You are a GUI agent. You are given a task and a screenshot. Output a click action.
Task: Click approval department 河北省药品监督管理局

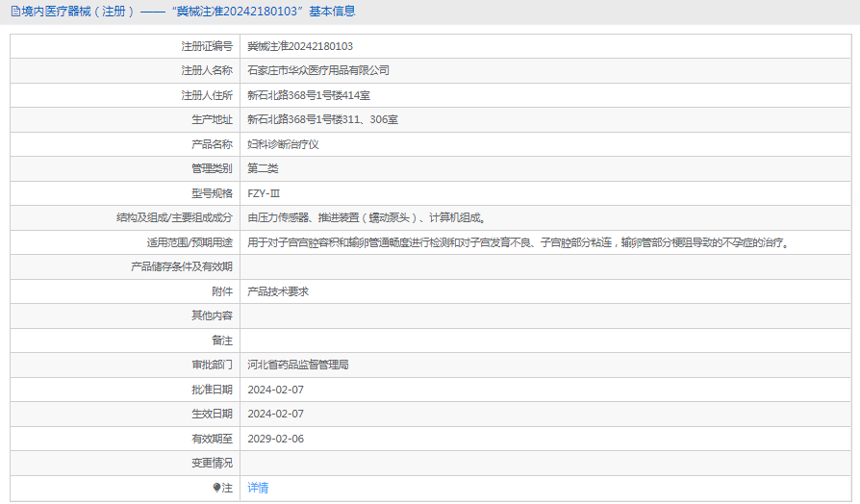297,365
